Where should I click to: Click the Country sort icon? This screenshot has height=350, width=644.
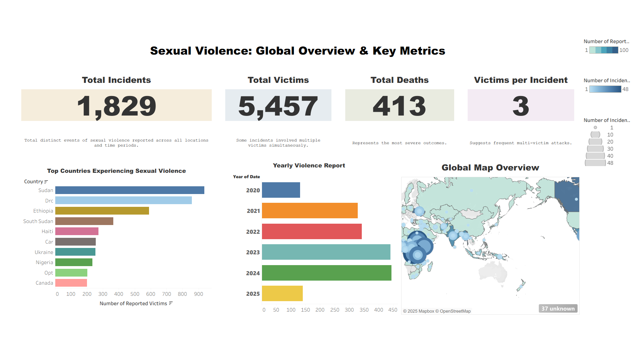[46, 182]
